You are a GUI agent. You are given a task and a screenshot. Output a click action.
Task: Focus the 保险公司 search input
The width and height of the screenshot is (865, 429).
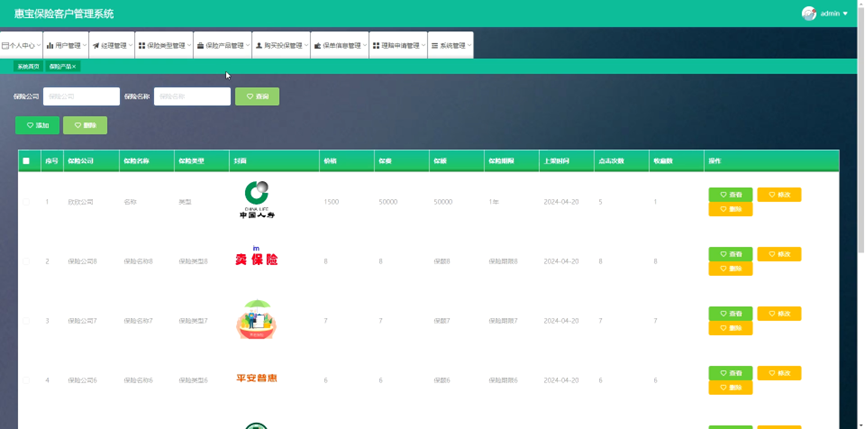(81, 96)
